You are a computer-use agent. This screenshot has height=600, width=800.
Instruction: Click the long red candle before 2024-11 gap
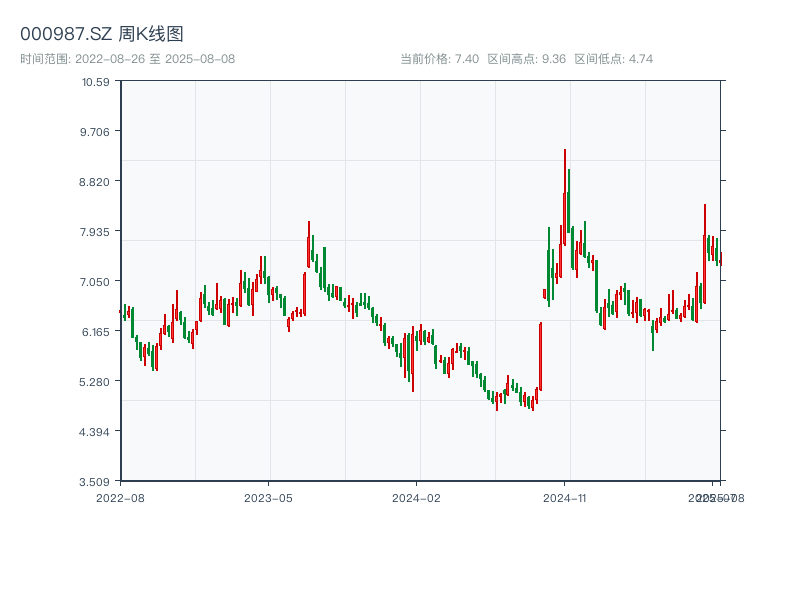click(x=541, y=357)
